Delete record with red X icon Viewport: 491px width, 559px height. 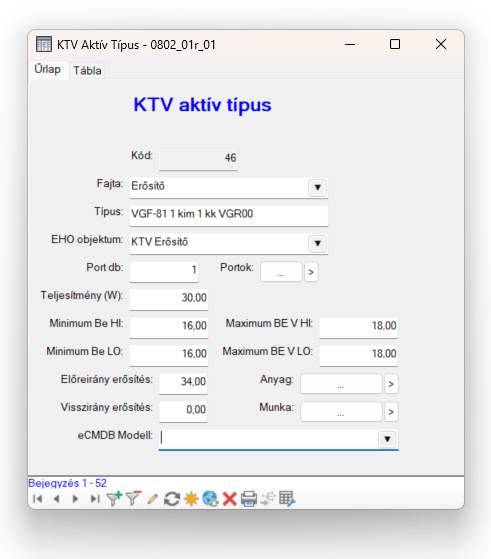pos(230,499)
